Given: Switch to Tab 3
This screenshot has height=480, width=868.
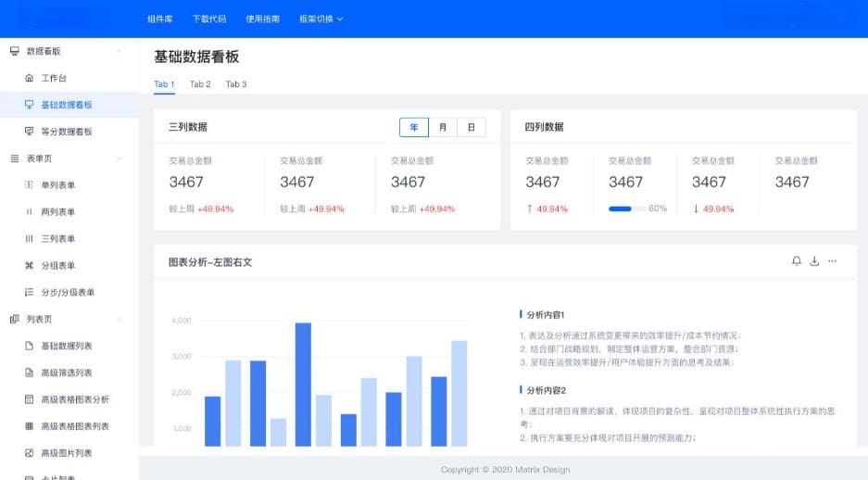Looking at the screenshot, I should tap(236, 84).
